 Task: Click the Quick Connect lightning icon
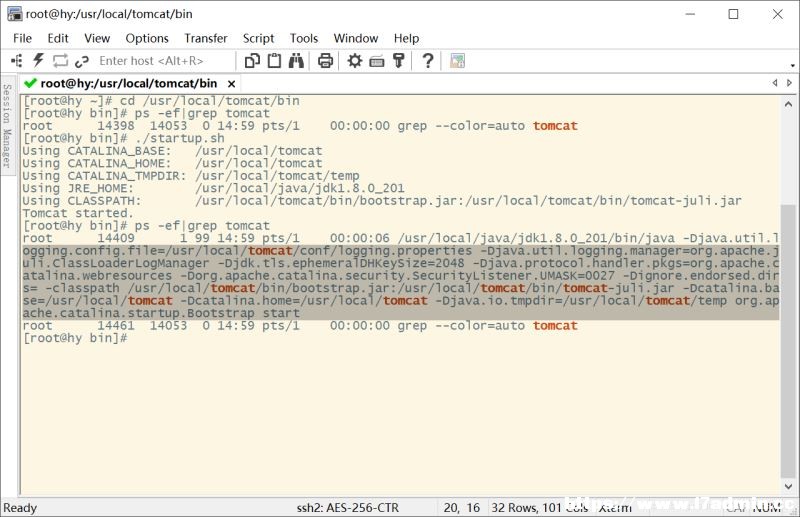coord(38,61)
